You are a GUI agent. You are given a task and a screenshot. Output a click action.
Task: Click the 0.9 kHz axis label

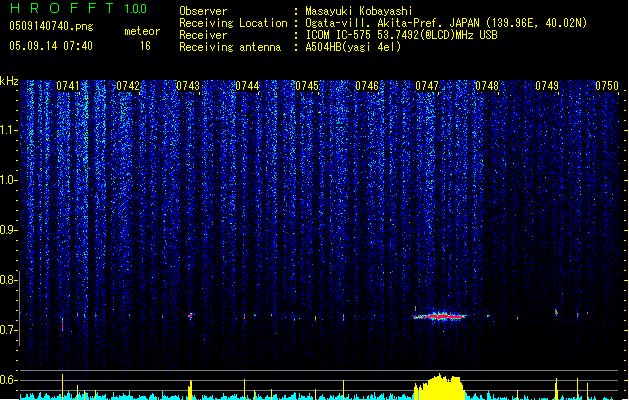[x=9, y=230]
